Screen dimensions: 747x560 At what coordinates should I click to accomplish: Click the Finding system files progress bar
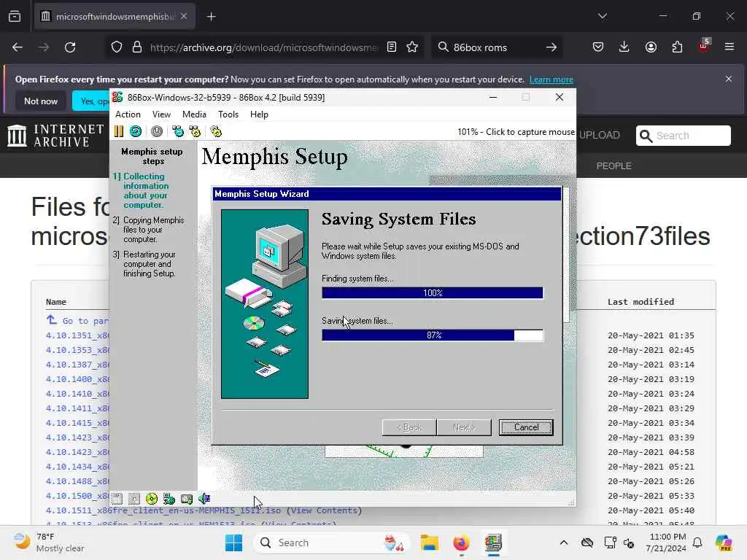[433, 293]
